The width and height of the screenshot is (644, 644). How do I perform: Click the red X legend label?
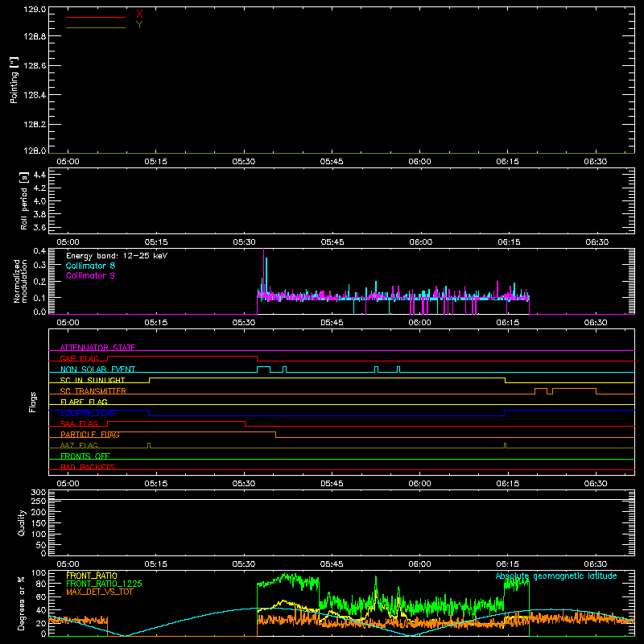139,14
